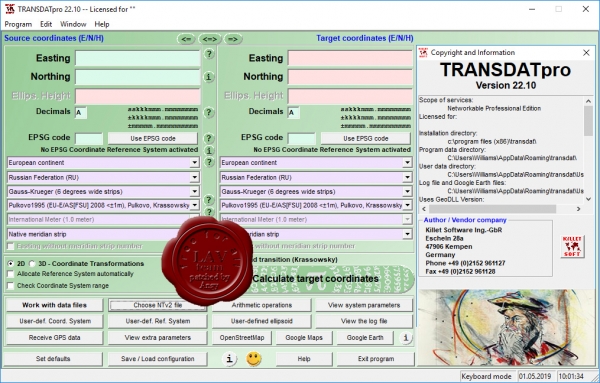
Task: Open info icon next to EPSG status text
Action: pos(209,150)
